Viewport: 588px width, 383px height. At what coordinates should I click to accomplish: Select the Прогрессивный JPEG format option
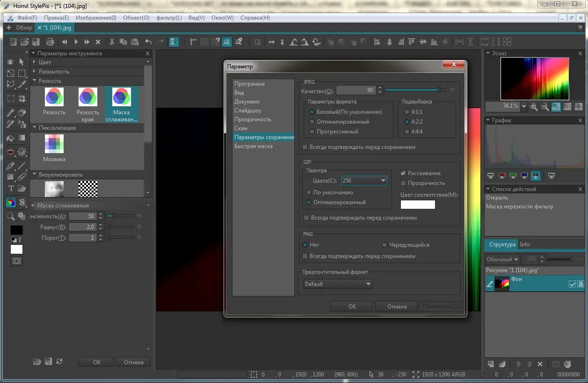pos(312,132)
